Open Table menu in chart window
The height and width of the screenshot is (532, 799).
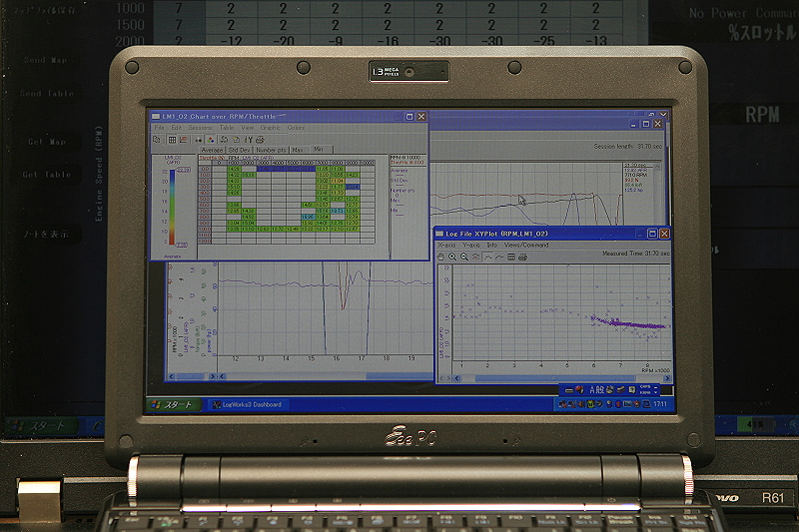(227, 128)
